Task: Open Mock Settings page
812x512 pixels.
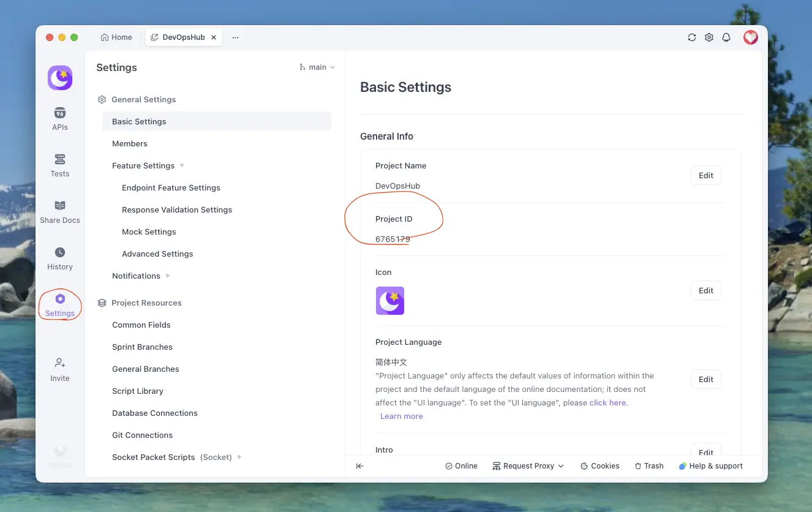Action: tap(149, 232)
